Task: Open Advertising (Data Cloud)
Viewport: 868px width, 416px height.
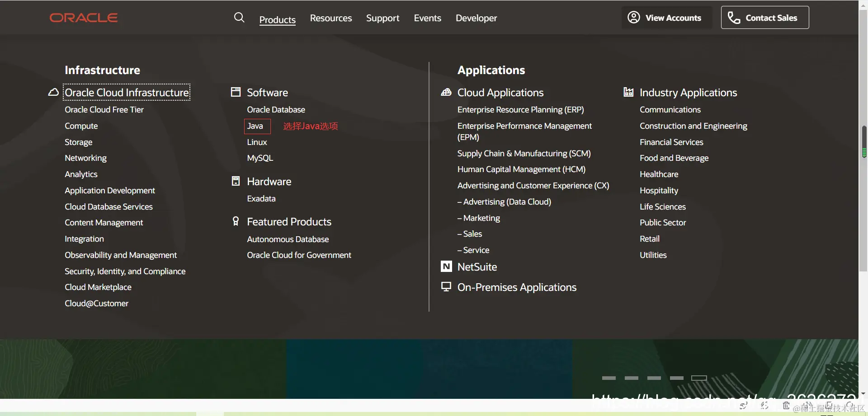Action: tap(504, 202)
